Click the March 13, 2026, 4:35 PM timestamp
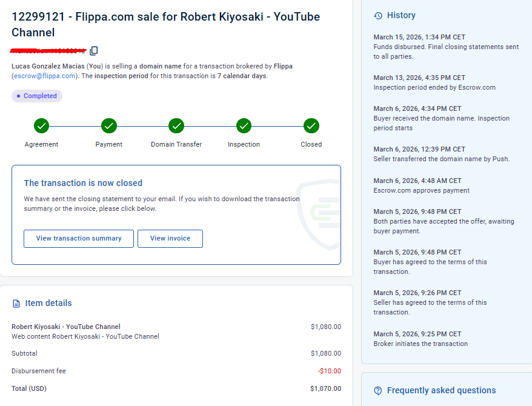The width and height of the screenshot is (532, 406). (419, 78)
